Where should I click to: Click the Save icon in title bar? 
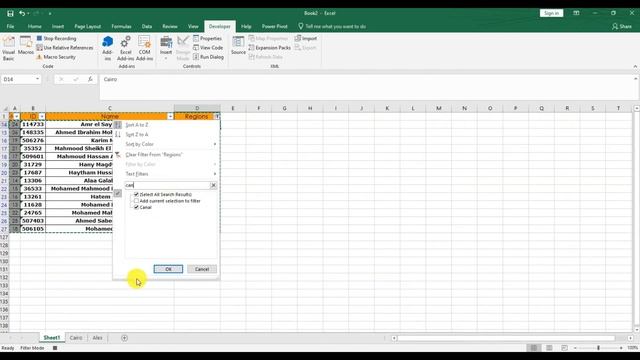(x=10, y=13)
